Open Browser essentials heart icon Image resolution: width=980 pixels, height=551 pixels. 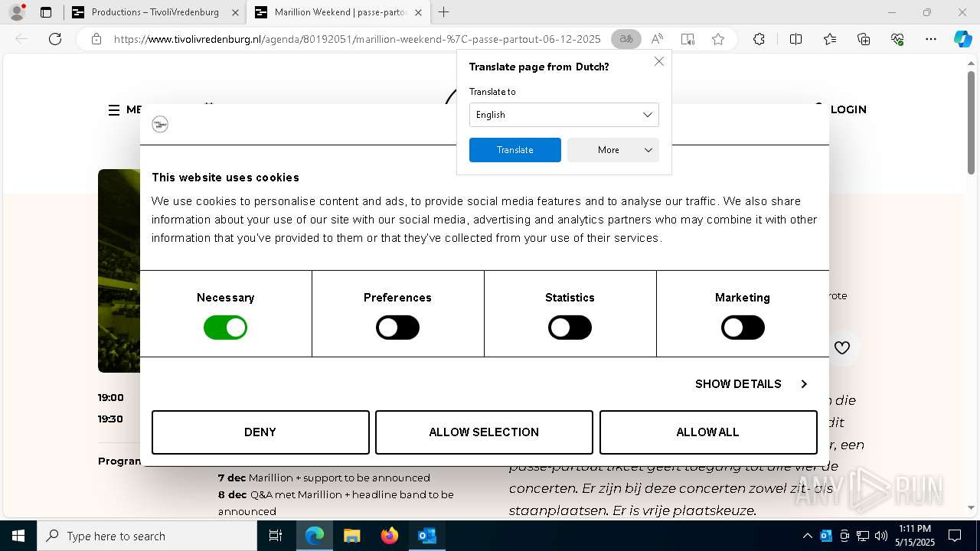tap(897, 39)
